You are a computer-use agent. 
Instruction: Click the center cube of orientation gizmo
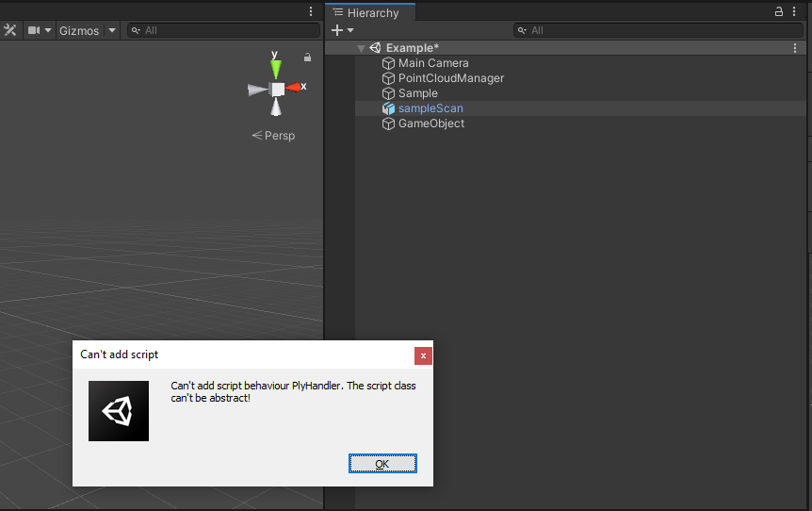click(278, 90)
